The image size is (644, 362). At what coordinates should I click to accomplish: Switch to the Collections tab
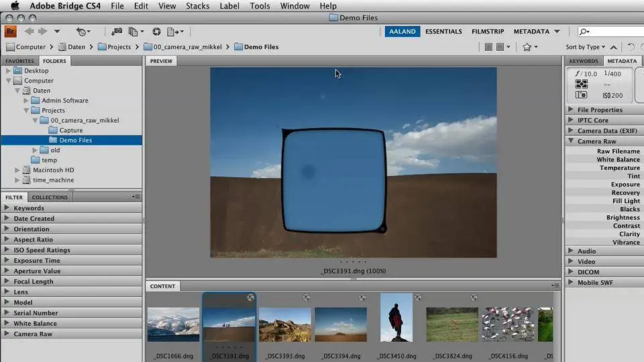[50, 197]
